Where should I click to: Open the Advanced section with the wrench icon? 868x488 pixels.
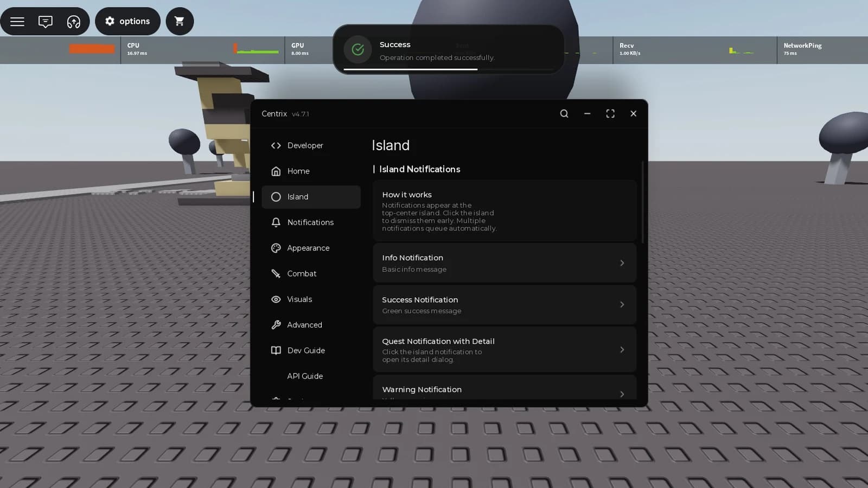pos(311,325)
